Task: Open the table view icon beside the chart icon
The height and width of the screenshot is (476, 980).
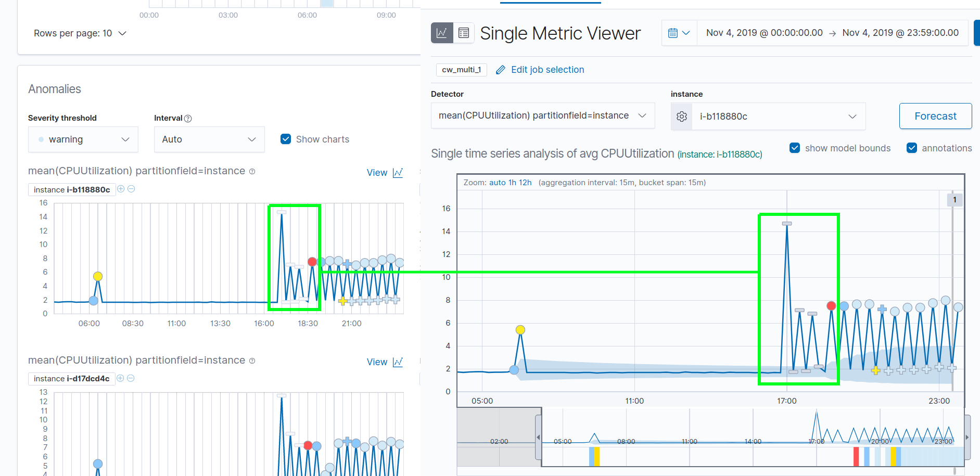Action: pos(464,33)
